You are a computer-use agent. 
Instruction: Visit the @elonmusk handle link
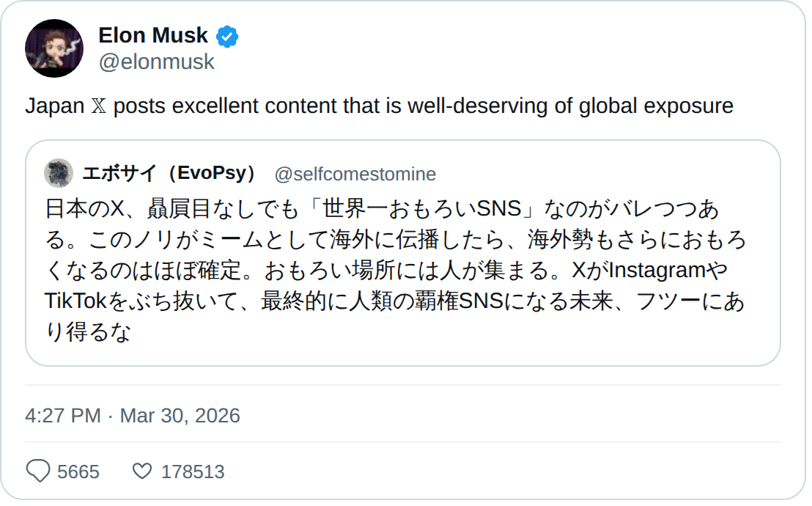coord(156,62)
